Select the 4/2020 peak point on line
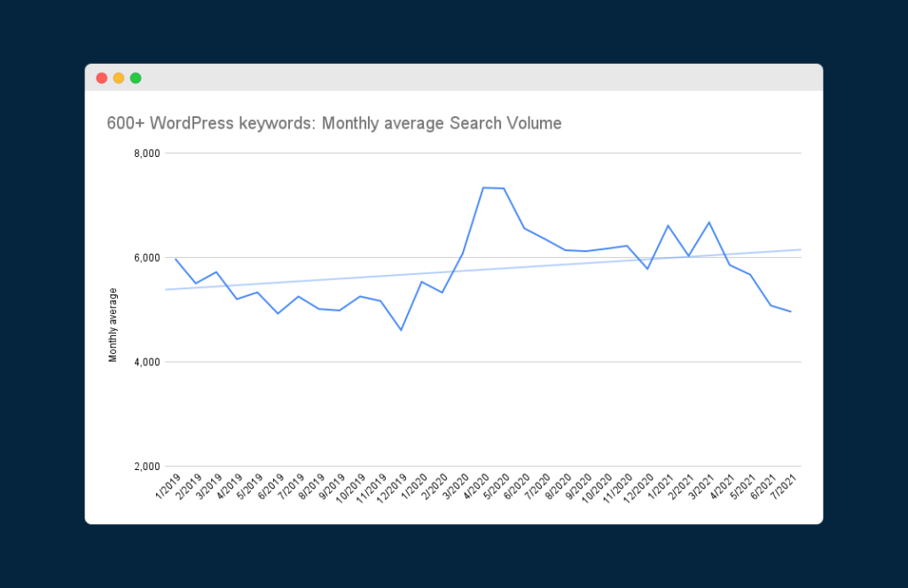 coord(483,188)
